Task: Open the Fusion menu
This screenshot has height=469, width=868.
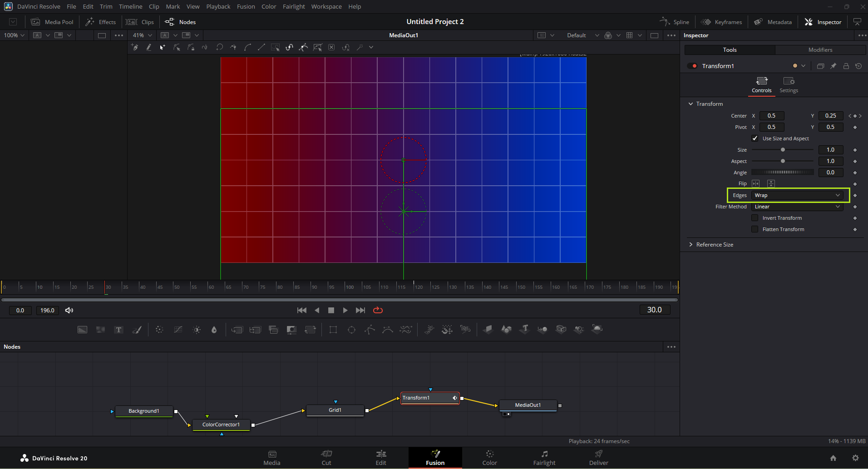Action: coord(246,6)
